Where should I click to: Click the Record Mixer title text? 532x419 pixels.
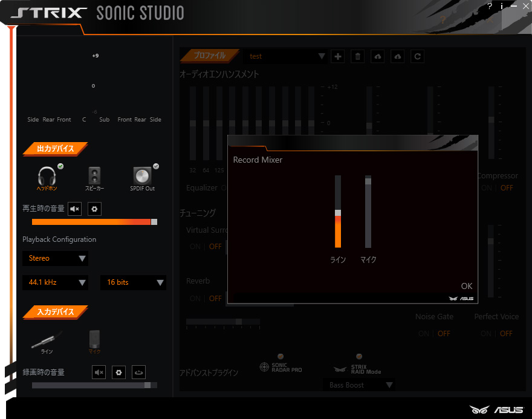258,160
